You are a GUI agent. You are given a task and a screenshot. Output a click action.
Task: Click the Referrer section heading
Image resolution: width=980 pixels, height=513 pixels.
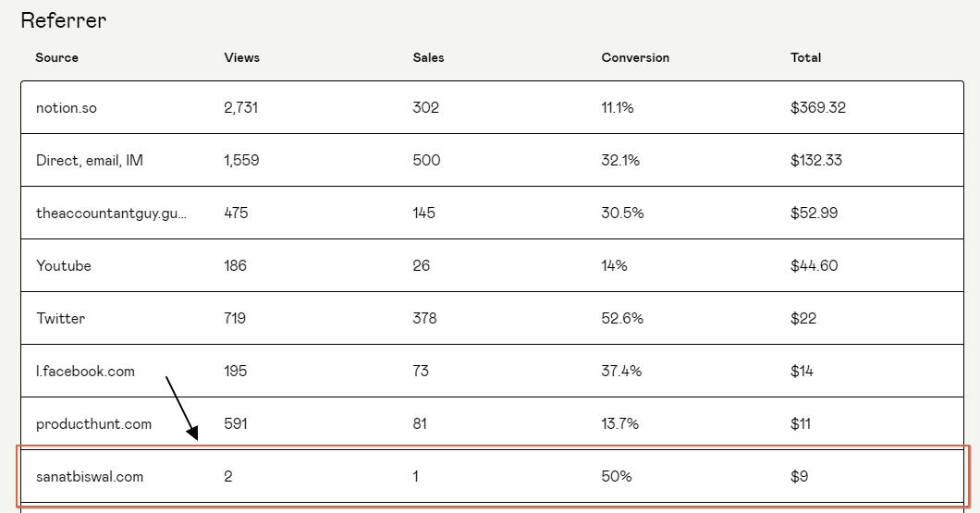63,19
